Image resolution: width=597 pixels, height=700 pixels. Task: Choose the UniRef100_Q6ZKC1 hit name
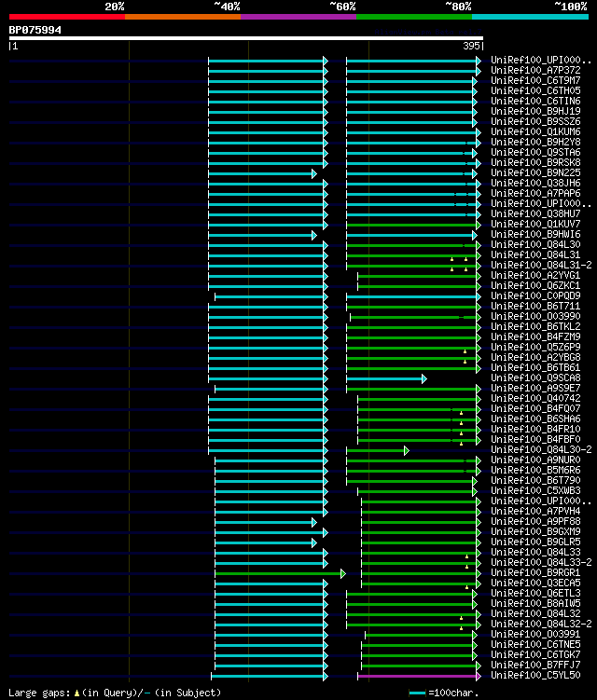(535, 286)
